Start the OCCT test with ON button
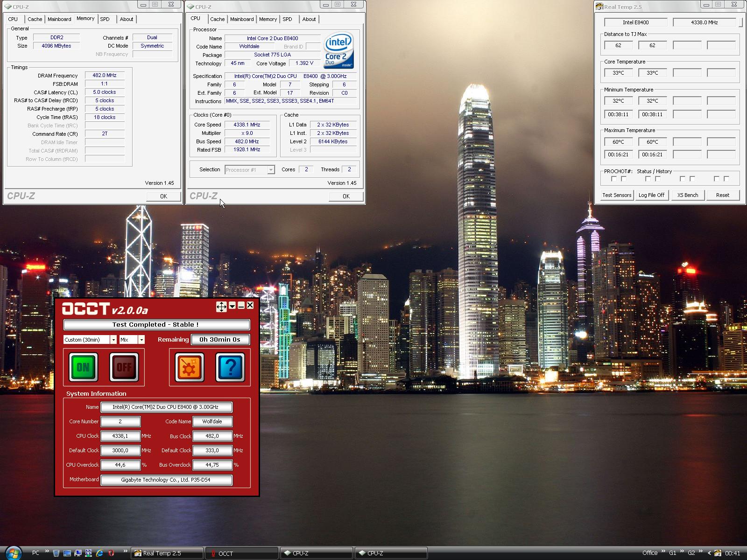Screen dimensions: 747x560 point(83,367)
